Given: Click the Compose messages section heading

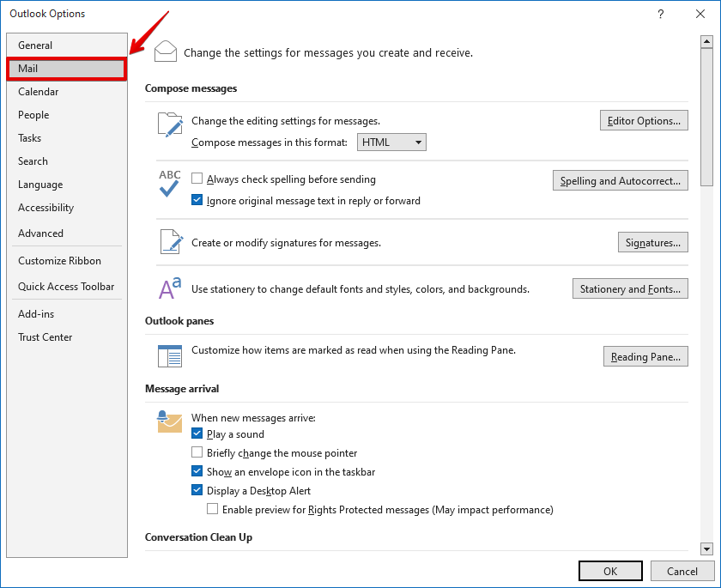Looking at the screenshot, I should point(191,88).
